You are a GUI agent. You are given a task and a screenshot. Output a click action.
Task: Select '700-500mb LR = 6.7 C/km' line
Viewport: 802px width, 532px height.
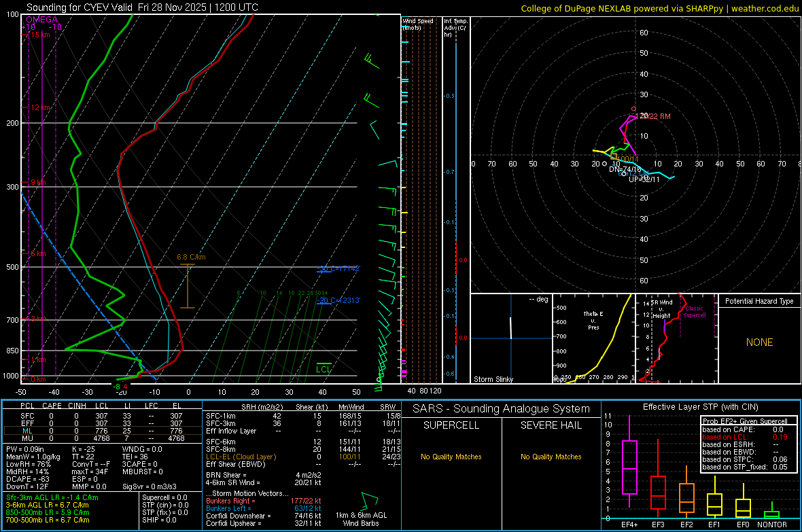point(48,520)
